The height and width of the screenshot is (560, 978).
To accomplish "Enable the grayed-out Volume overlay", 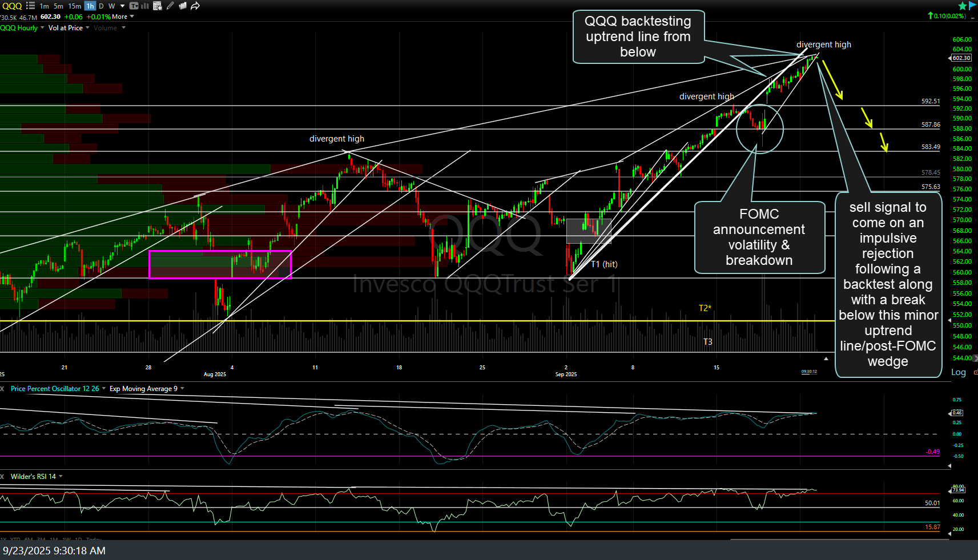I will pos(105,27).
